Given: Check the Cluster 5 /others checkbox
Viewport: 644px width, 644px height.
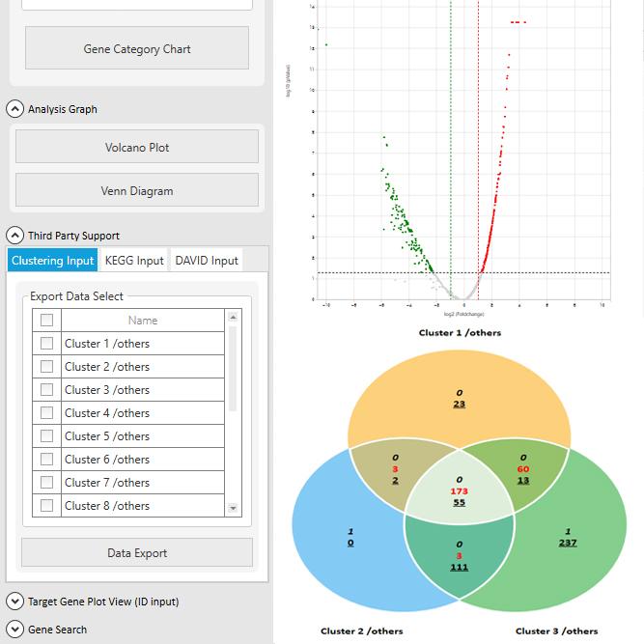Looking at the screenshot, I should tap(46, 435).
